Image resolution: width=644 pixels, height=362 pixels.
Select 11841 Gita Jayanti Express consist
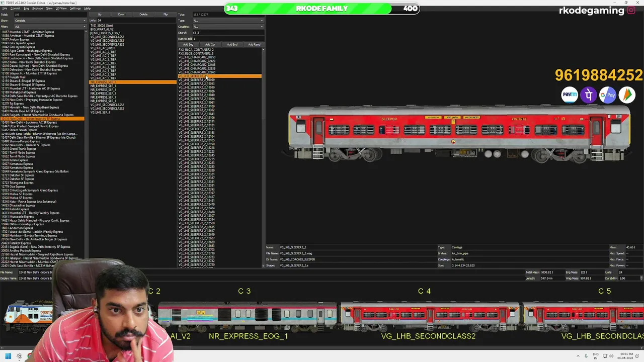click(18, 43)
